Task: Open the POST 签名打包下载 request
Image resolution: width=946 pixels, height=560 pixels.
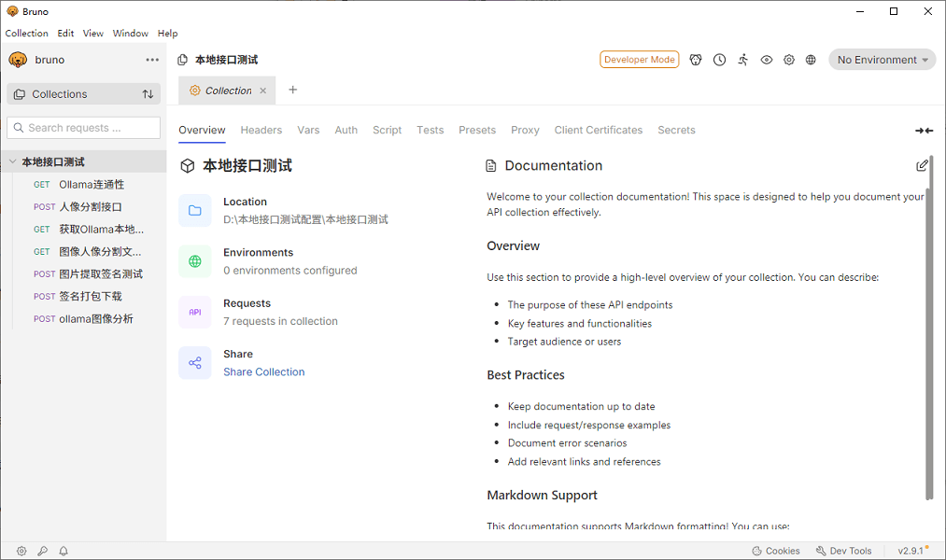Action: (84, 296)
